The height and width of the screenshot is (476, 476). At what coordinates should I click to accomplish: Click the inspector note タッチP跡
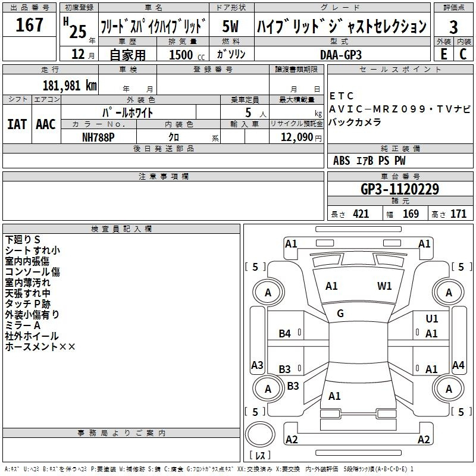[x=27, y=304]
